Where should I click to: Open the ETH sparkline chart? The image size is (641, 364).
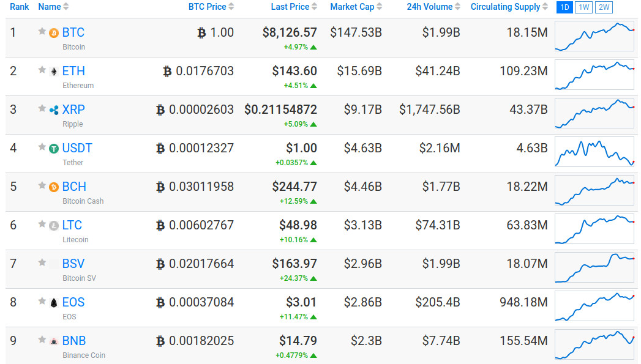pyautogui.click(x=594, y=75)
